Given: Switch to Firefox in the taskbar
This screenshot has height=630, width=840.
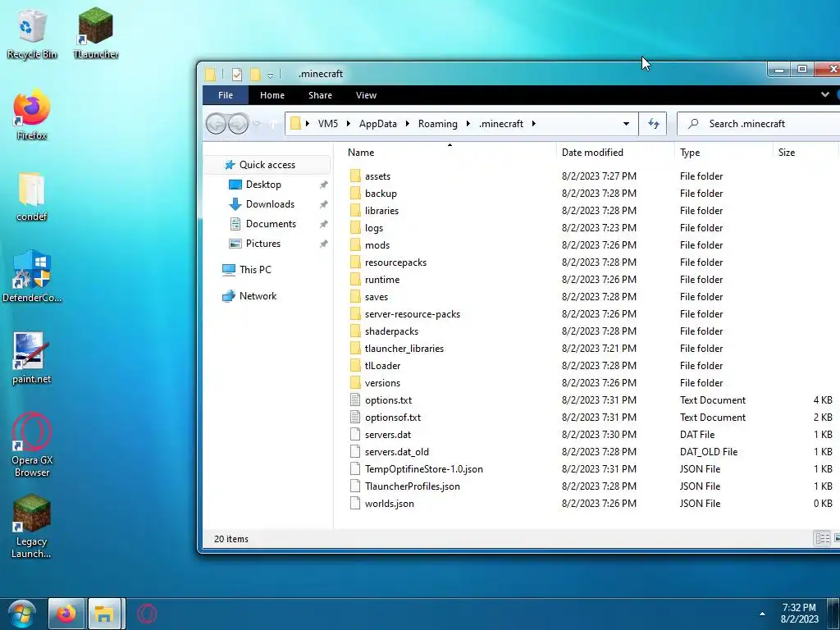Looking at the screenshot, I should pyautogui.click(x=66, y=614).
